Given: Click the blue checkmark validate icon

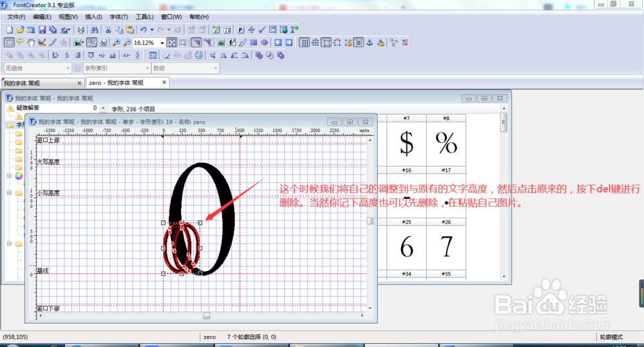Looking at the screenshot, I should point(262,30).
